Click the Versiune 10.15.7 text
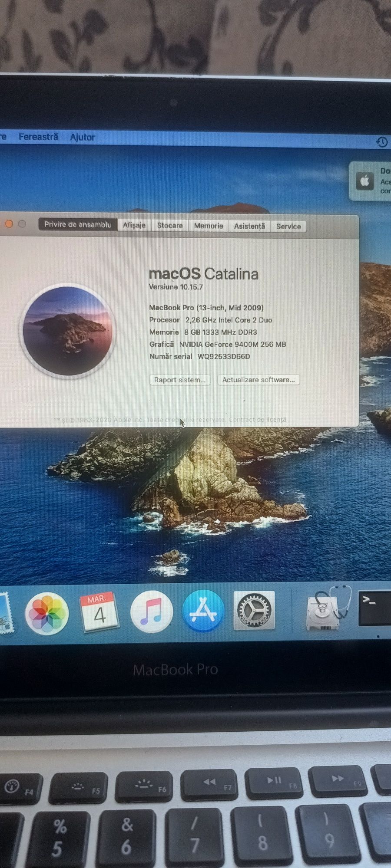 click(176, 287)
